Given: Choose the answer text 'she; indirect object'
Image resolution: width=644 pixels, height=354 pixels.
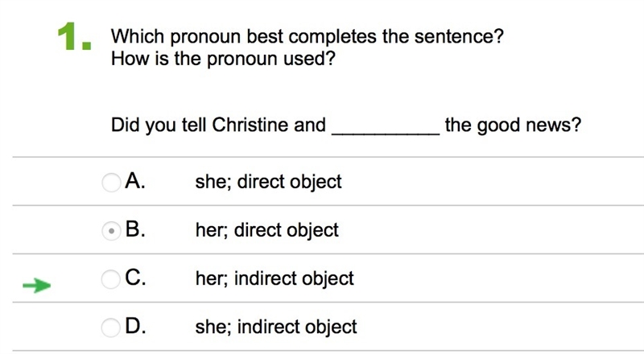Looking at the screenshot, I should (x=276, y=327).
